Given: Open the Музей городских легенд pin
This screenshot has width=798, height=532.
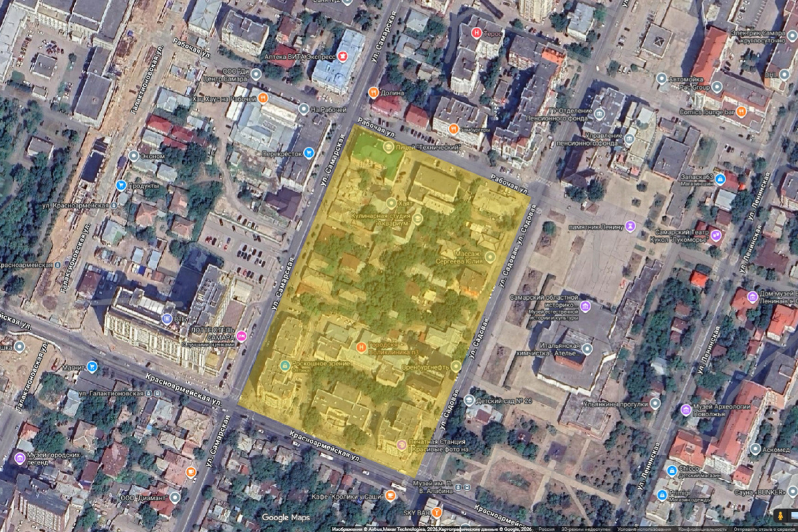Looking at the screenshot, I should coord(20,458).
